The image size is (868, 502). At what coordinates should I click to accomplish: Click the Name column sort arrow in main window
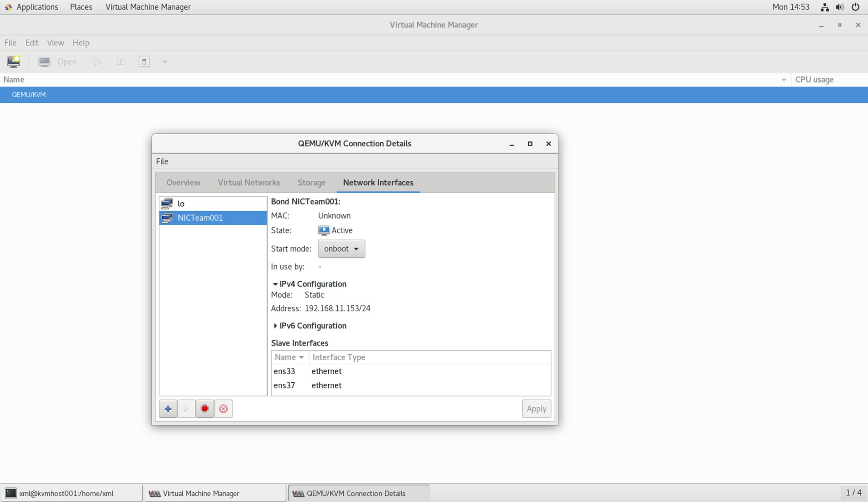[784, 80]
